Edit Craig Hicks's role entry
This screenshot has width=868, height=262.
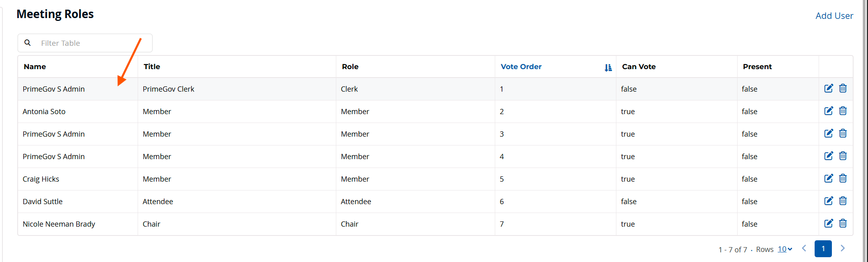click(829, 178)
